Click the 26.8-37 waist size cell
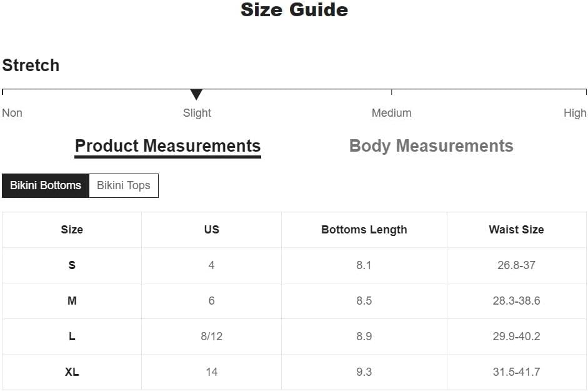Viewport: 588px width, 392px height. 516,265
